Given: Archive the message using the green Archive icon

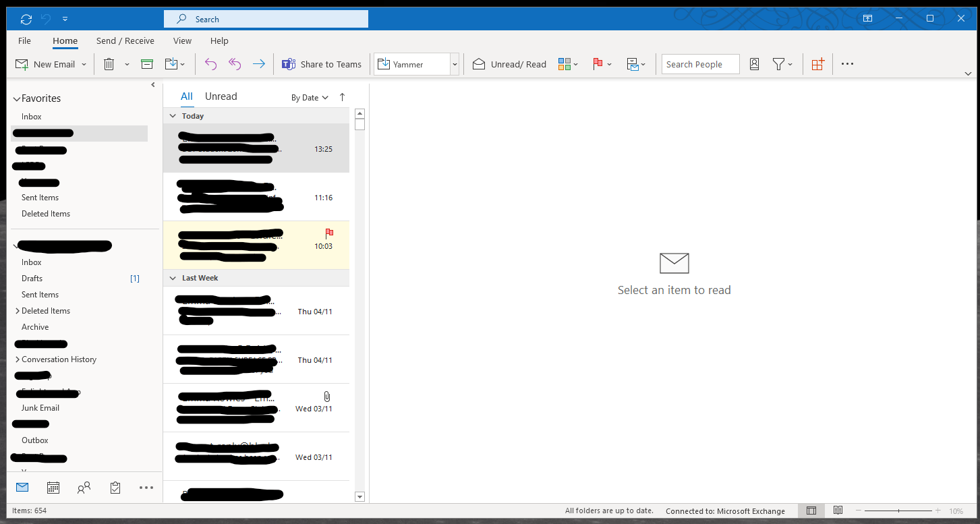Looking at the screenshot, I should click(x=147, y=64).
